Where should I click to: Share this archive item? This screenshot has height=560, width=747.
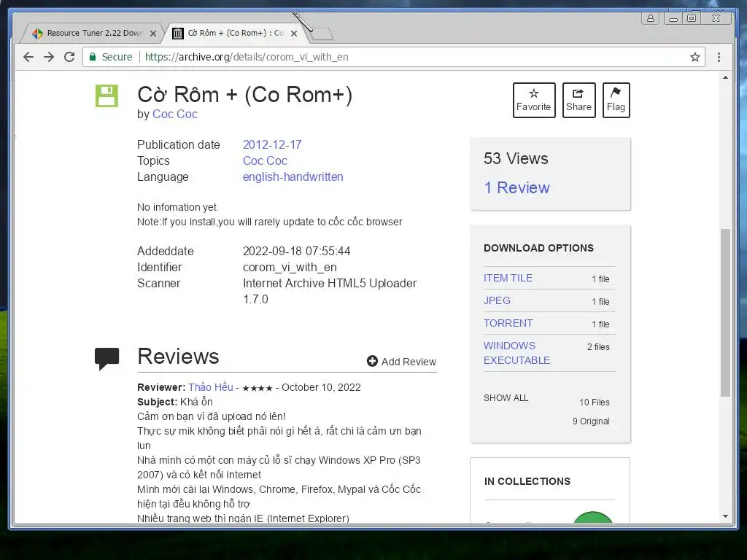pos(578,100)
